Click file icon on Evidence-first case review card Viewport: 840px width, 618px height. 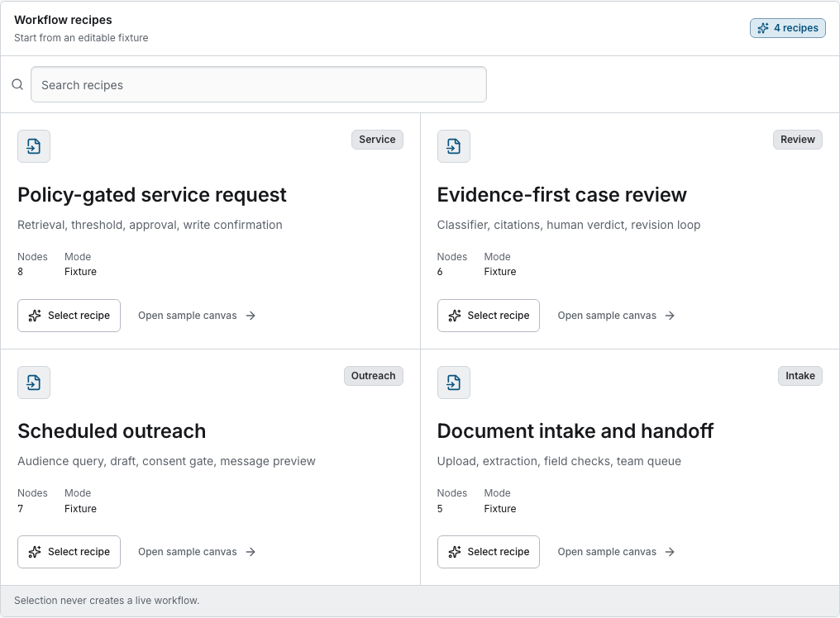click(x=454, y=146)
